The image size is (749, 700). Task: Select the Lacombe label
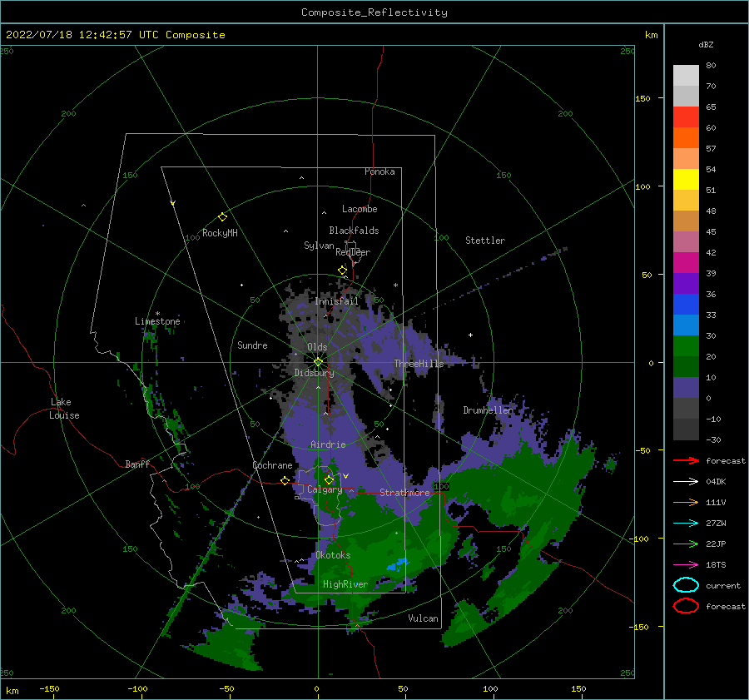(360, 209)
